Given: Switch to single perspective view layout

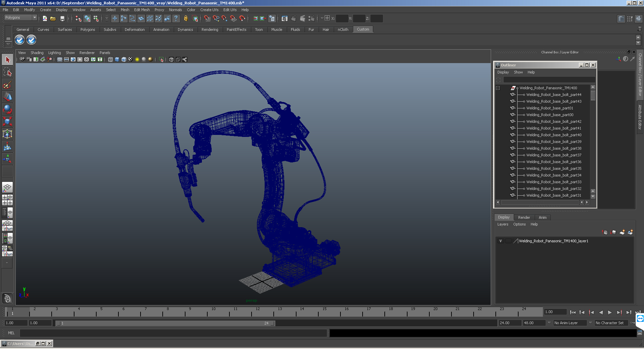Looking at the screenshot, I should click(7, 187).
